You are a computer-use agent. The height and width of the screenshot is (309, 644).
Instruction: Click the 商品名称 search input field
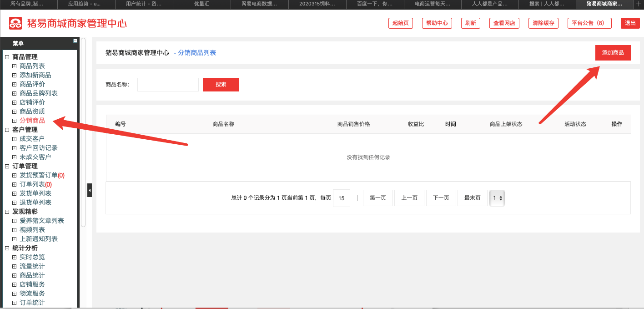click(x=168, y=85)
